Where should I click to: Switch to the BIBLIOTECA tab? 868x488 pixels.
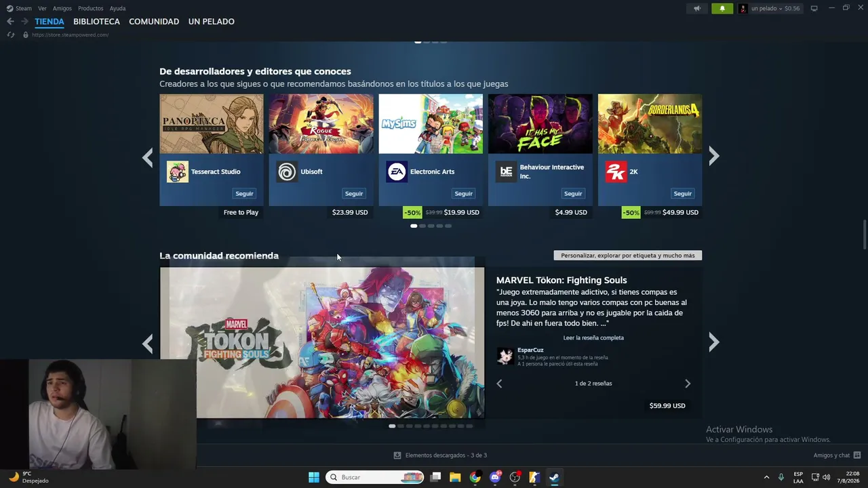click(96, 22)
